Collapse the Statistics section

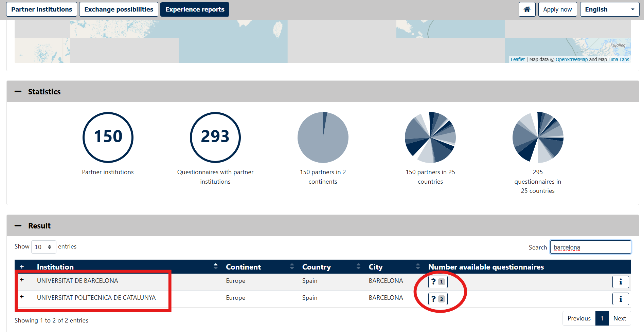(x=18, y=92)
